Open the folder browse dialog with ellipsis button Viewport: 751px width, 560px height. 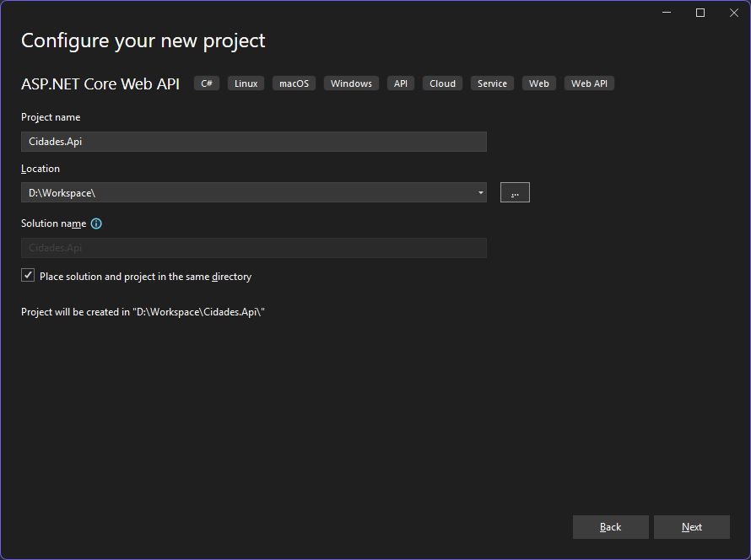pyautogui.click(x=515, y=192)
